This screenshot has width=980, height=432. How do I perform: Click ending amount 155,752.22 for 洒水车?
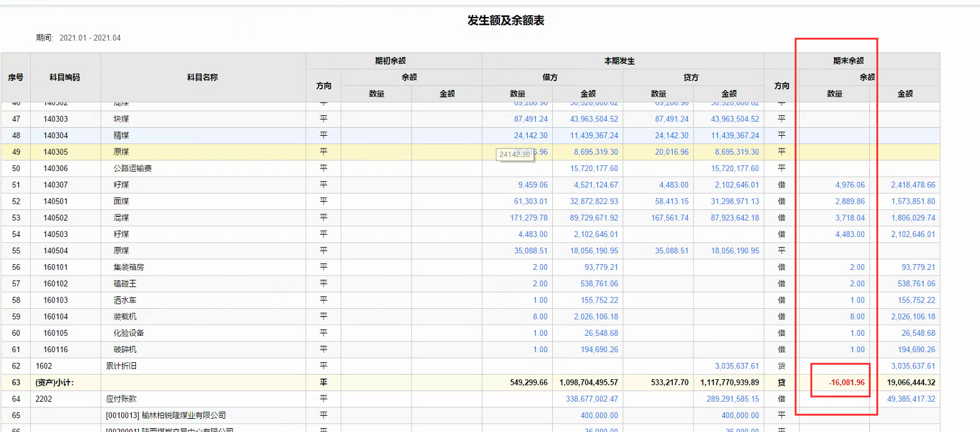[917, 299]
